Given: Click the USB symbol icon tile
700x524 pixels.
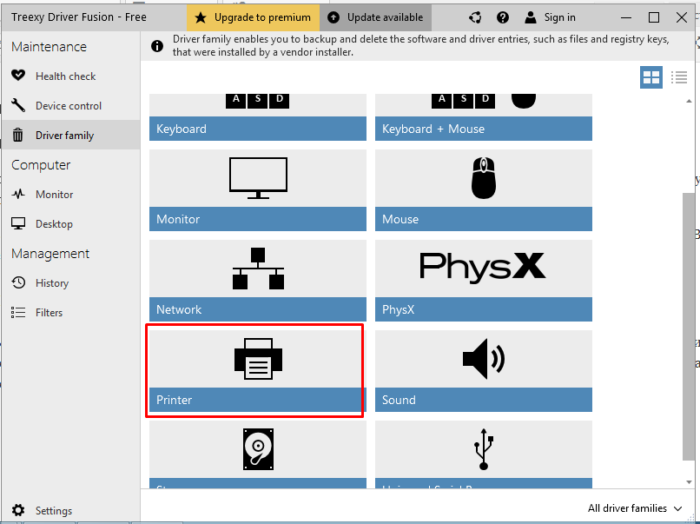Looking at the screenshot, I should pos(483,449).
